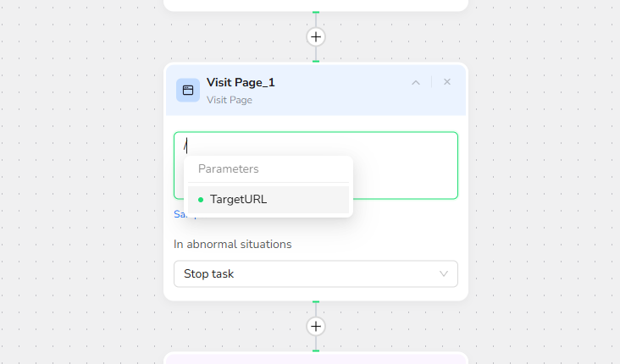Viewport: 620px width, 364px height.
Task: Click the partially hidden blue link
Action: pyautogui.click(x=179, y=215)
